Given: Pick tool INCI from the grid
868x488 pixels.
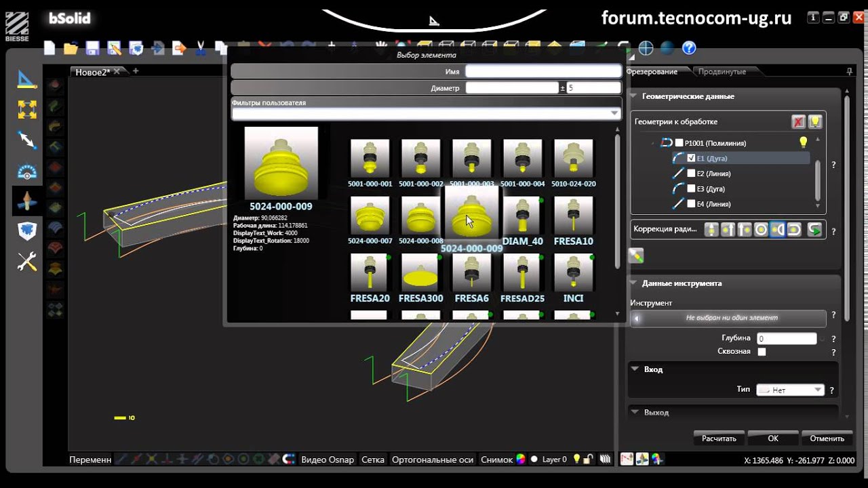Looking at the screenshot, I should tap(573, 278).
